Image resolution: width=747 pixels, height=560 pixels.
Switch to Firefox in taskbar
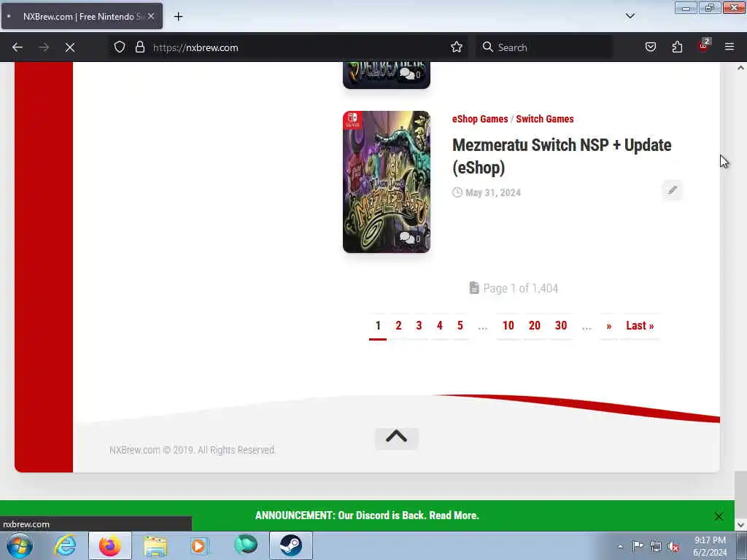pos(110,545)
